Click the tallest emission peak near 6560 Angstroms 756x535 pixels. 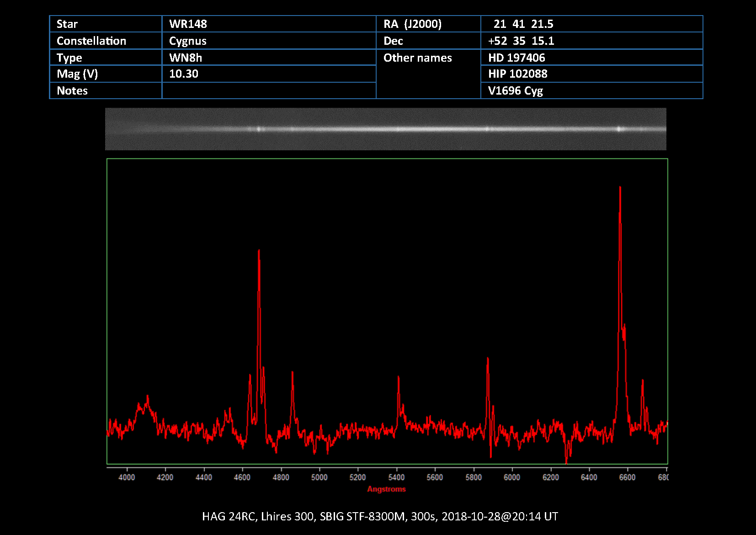click(x=620, y=188)
